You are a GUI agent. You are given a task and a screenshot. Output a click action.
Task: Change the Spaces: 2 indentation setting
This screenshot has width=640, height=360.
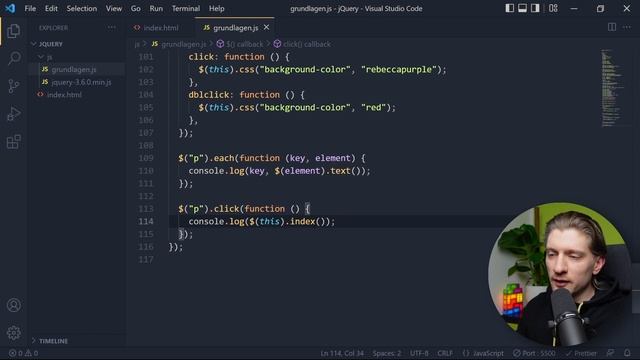tap(387, 353)
